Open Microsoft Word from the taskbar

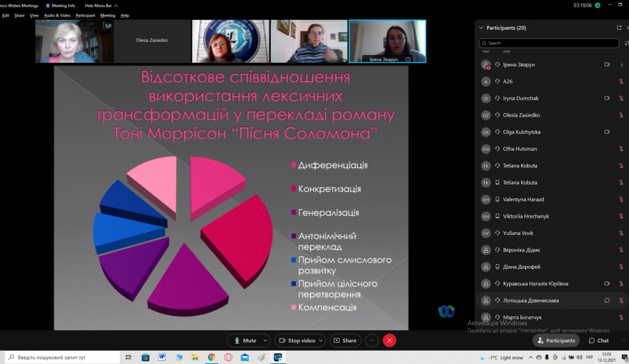(162, 357)
